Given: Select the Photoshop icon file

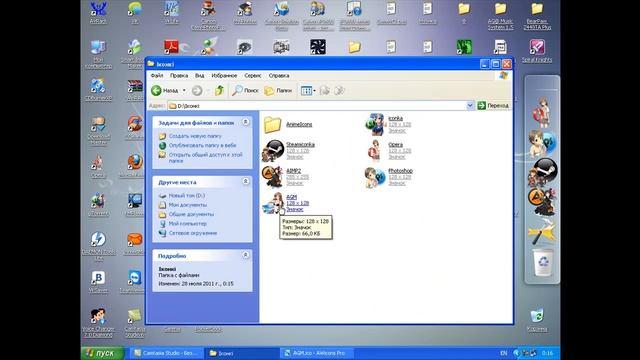Looking at the screenshot, I should pos(389,177).
